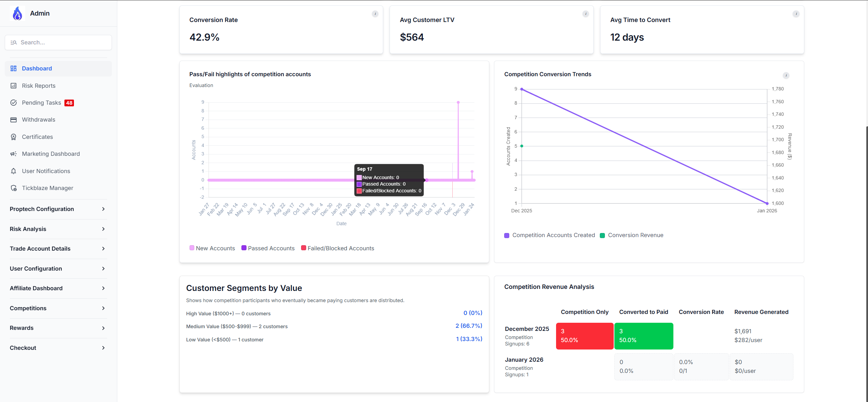Click the Avg Time to Convert info icon
Image resolution: width=868 pixels, height=402 pixels.
pyautogui.click(x=796, y=14)
